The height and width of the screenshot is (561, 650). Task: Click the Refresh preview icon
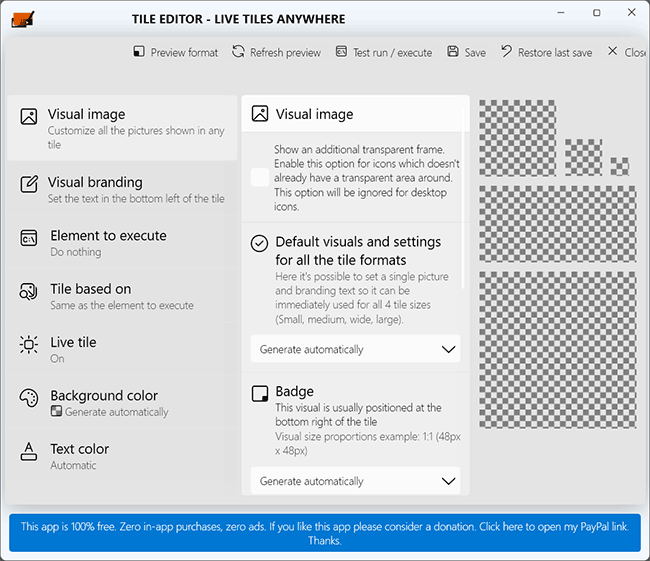tap(238, 51)
